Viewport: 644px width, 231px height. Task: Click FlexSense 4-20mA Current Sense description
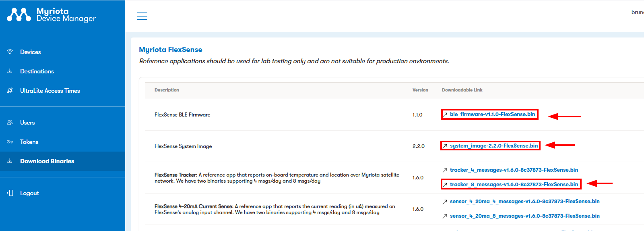click(x=275, y=209)
